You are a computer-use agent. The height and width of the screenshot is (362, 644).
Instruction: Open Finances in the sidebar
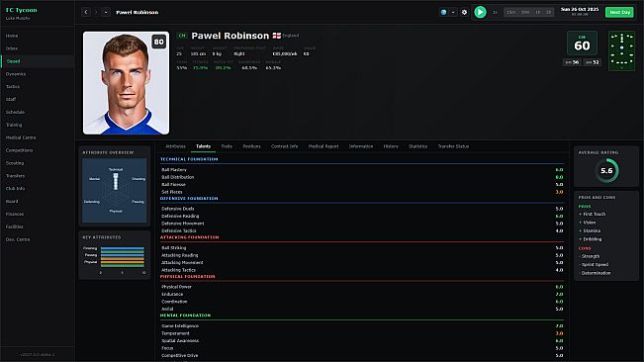pyautogui.click(x=38, y=214)
